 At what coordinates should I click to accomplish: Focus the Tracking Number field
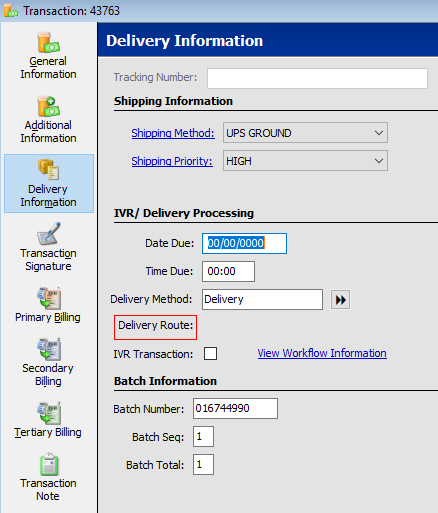[x=317, y=78]
